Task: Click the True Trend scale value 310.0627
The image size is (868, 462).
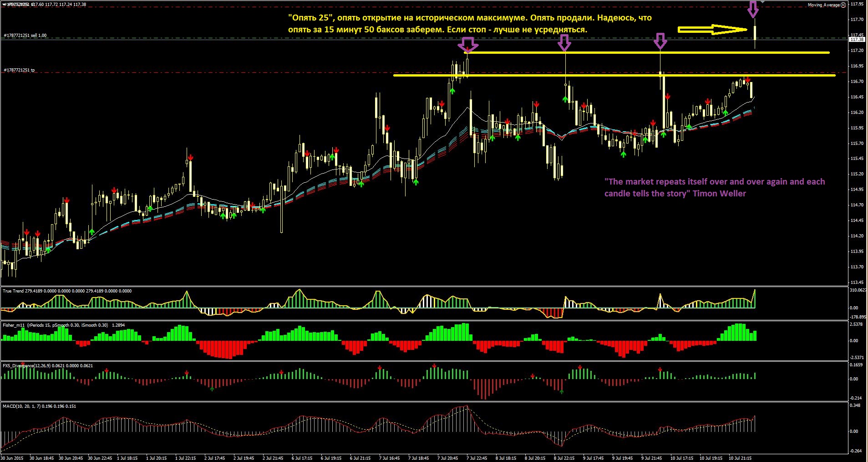Action: [x=858, y=290]
